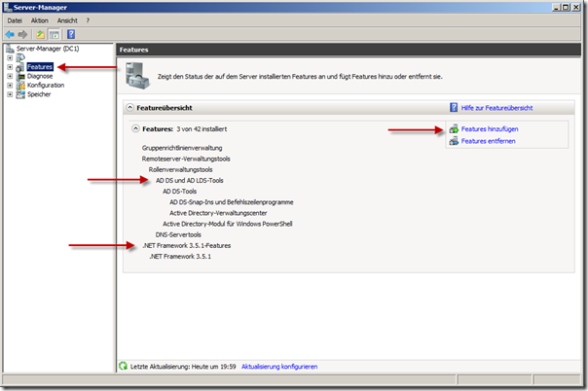
Task: Open the Ansicht menu
Action: coord(67,20)
